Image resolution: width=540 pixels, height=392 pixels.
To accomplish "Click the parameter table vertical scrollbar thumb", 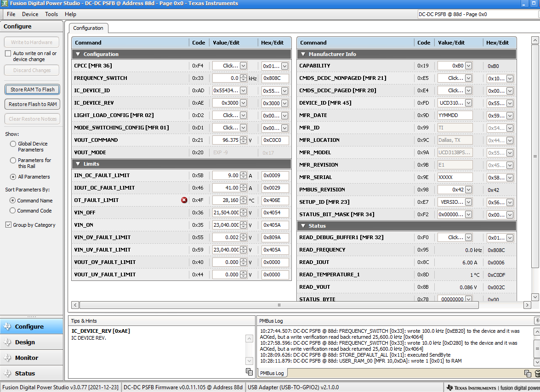I will coord(535,157).
